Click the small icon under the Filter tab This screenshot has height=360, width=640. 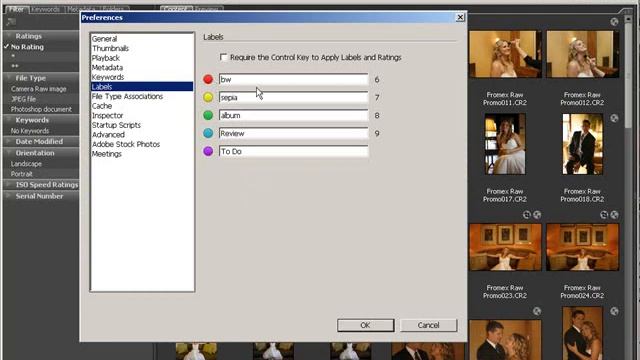coord(11,22)
